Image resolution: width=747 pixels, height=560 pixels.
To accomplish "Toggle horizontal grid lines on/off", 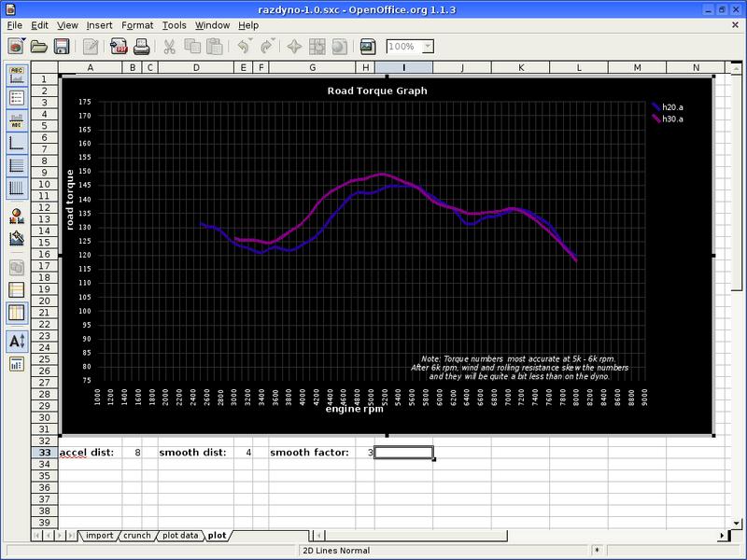I will (16, 165).
